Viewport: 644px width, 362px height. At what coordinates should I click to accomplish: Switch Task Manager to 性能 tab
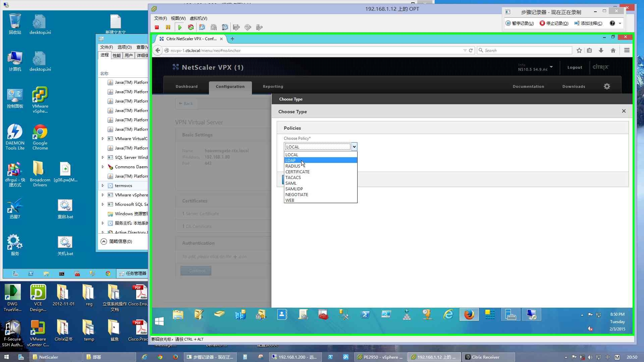click(117, 55)
